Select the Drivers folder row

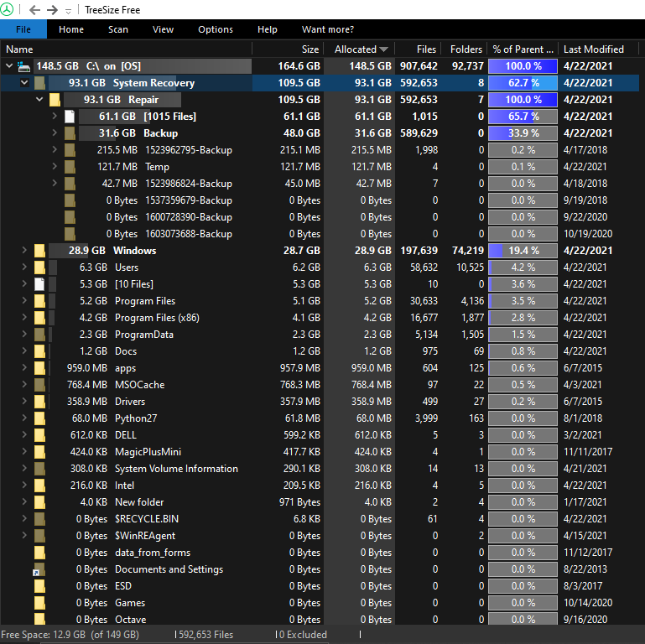[x=320, y=402]
